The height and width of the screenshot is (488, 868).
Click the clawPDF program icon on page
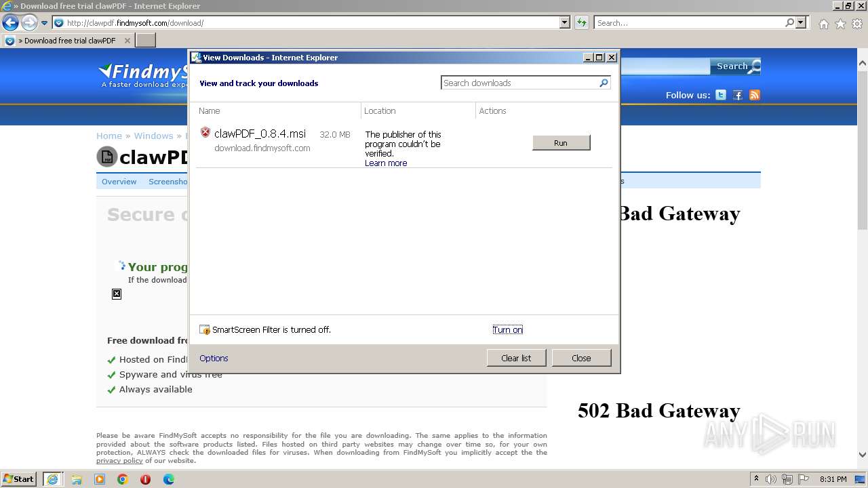click(x=106, y=157)
